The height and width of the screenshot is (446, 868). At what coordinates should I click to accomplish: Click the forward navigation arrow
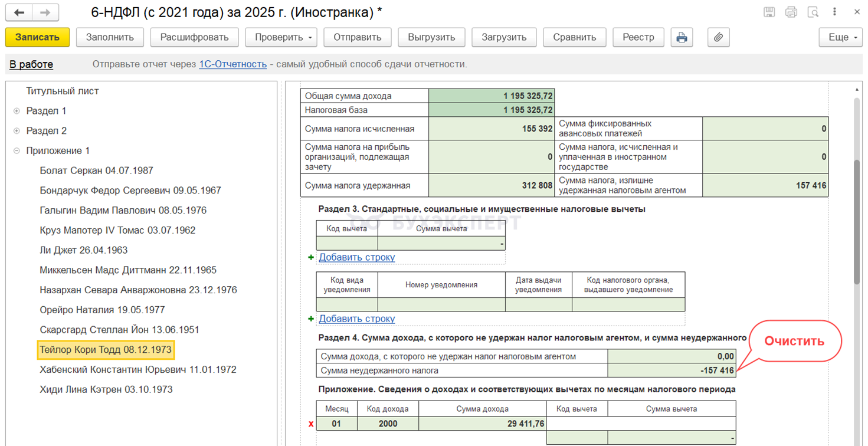45,12
